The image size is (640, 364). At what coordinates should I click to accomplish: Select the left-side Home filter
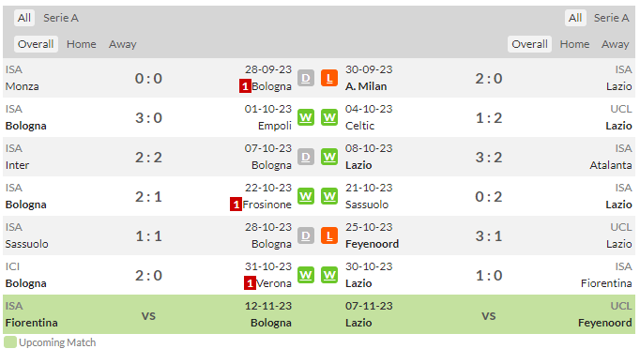coord(82,44)
